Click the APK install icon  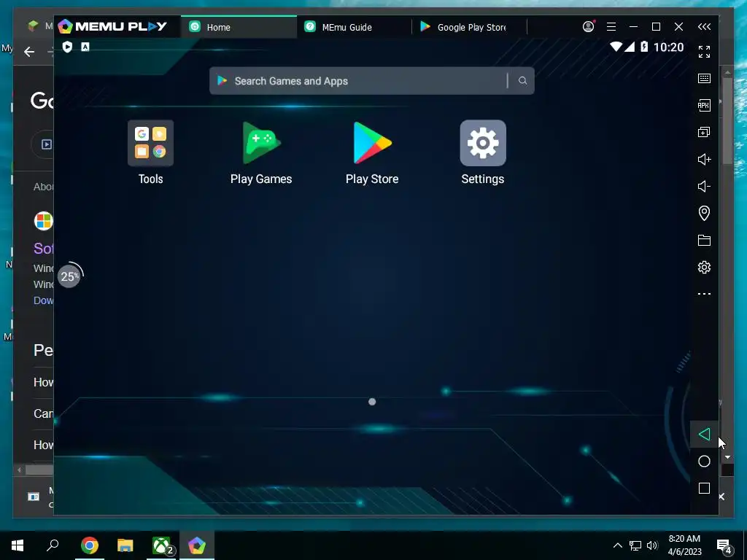704,105
